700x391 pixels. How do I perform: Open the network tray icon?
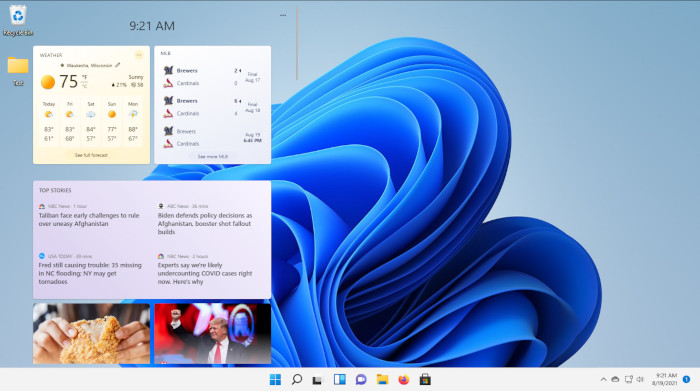629,379
